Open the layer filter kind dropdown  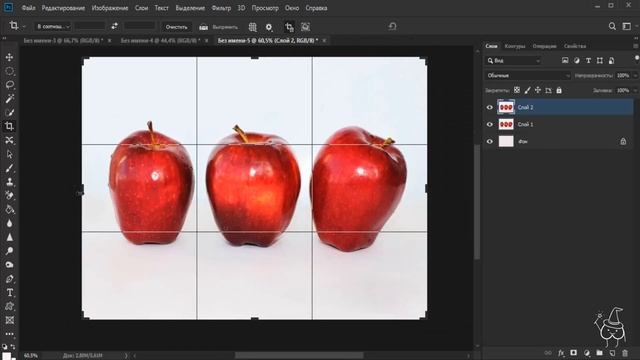[513, 61]
